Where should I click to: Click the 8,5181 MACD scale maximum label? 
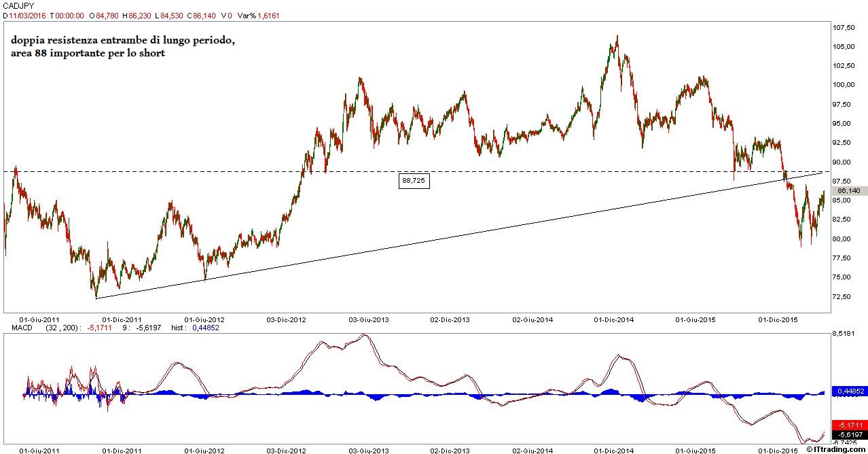coord(844,334)
